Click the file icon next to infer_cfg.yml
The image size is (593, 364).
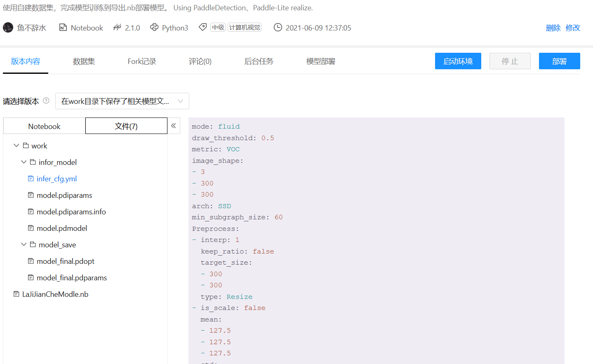31,178
